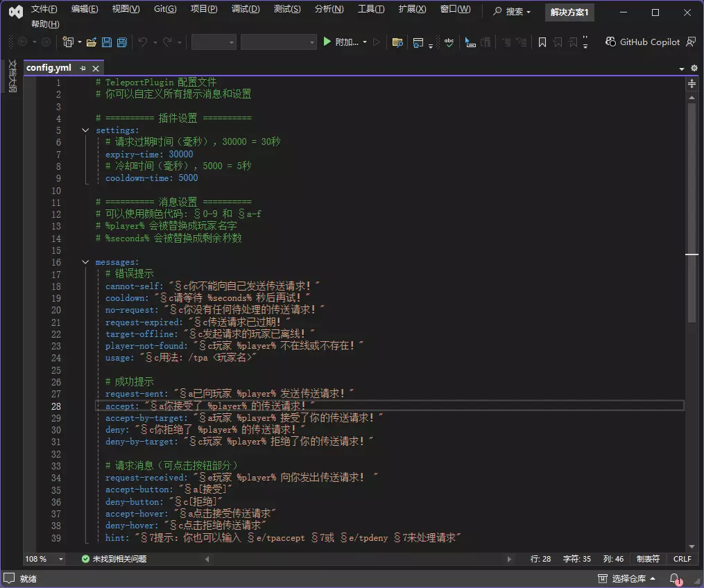
Task: Click the redo arrow icon
Action: click(167, 42)
